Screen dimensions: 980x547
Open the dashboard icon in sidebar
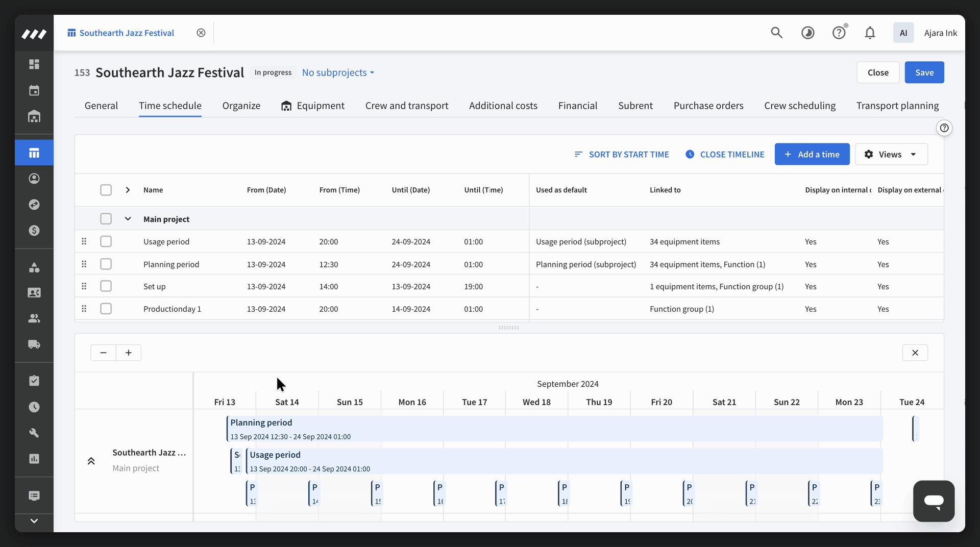pos(34,64)
